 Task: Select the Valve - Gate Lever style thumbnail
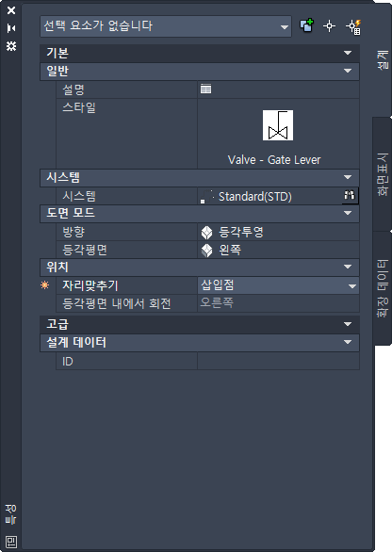pos(278,125)
